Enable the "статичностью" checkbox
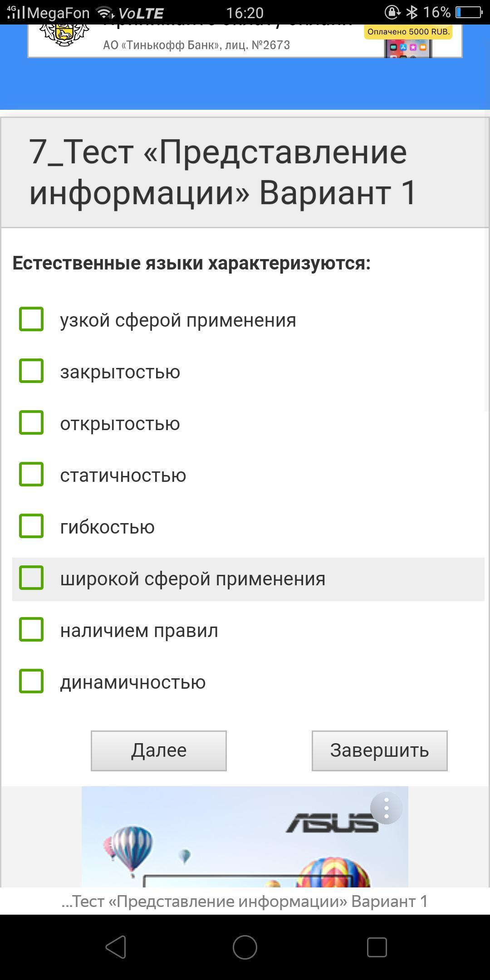Image resolution: width=490 pixels, height=980 pixels. 31,475
